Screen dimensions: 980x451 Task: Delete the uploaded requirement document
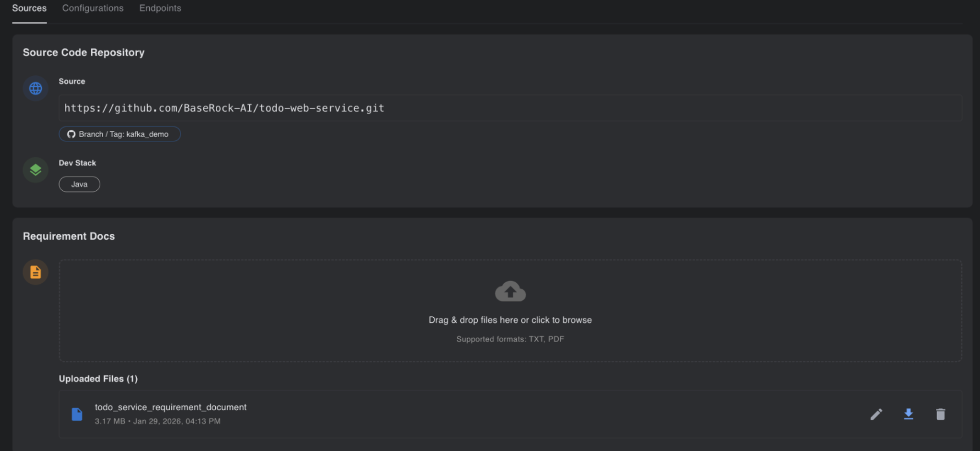940,414
